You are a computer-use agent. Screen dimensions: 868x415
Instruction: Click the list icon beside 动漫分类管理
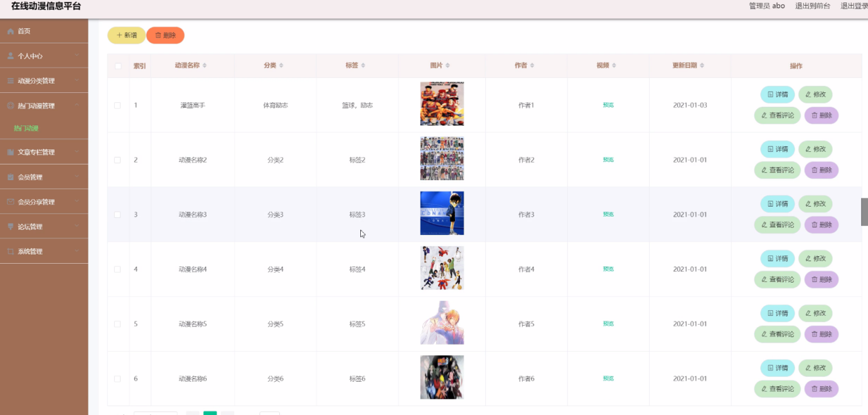[x=11, y=81]
